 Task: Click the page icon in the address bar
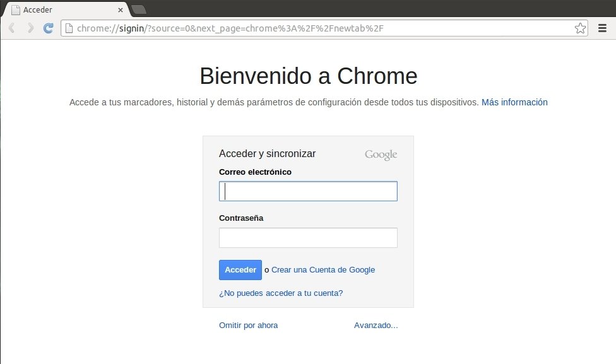pos(69,28)
